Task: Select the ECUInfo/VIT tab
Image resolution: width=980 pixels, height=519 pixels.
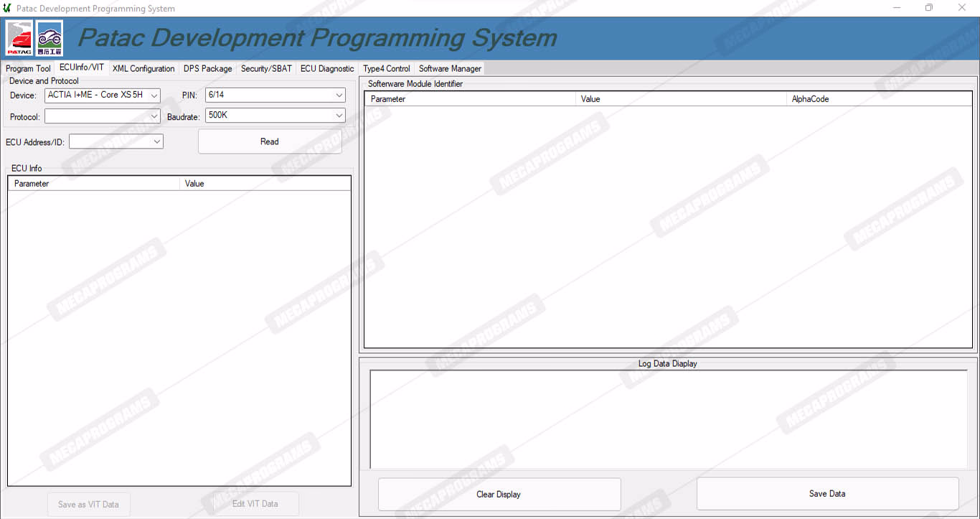Action: click(82, 67)
